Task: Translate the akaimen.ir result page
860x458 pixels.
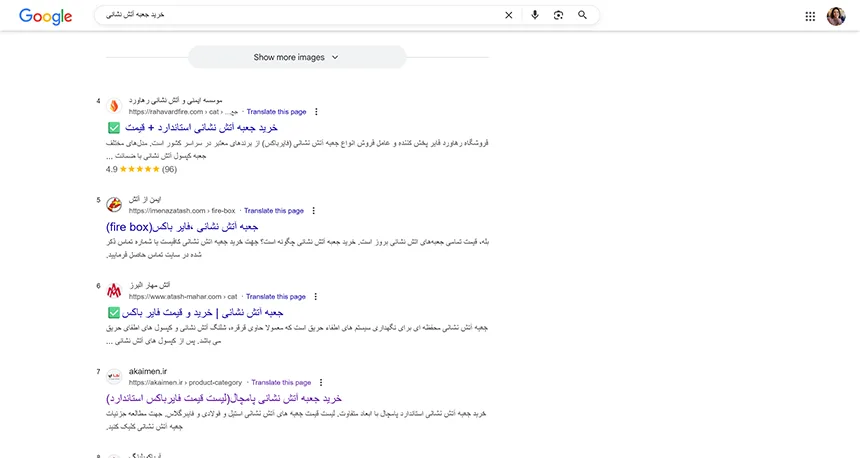Action: (281, 382)
